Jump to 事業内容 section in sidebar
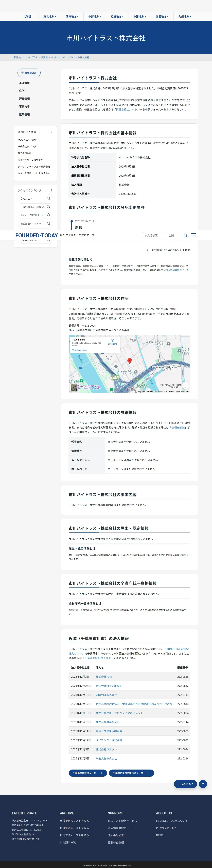 (x=24, y=107)
